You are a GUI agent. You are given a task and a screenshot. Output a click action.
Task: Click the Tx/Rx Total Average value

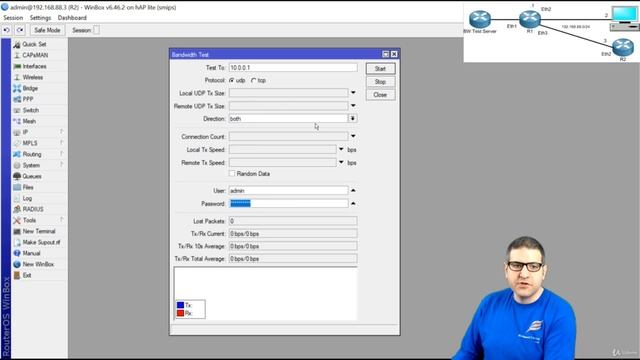pyautogui.click(x=293, y=259)
